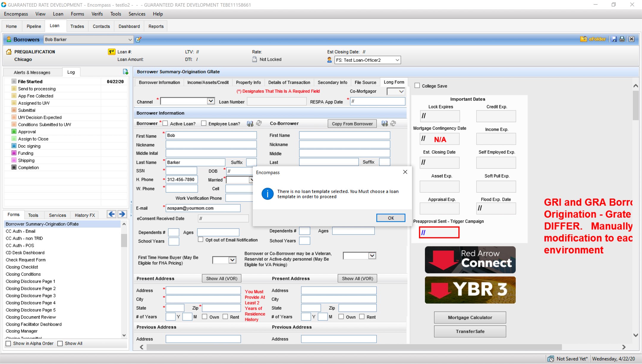The height and width of the screenshot is (364, 642).
Task: Toggle the Employee Loan checkbox
Action: click(x=204, y=123)
